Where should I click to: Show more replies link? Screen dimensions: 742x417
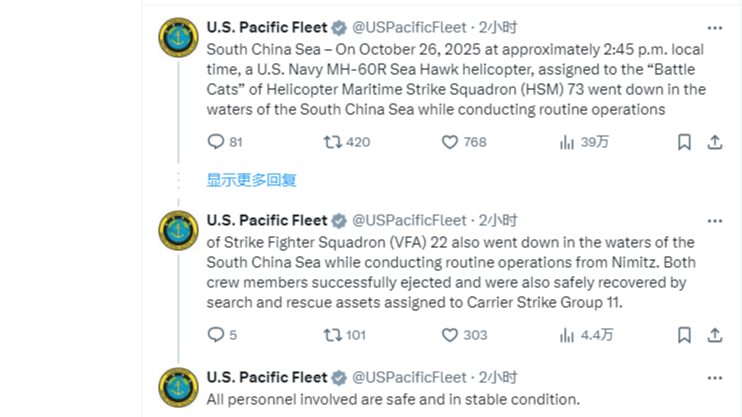[x=251, y=180]
